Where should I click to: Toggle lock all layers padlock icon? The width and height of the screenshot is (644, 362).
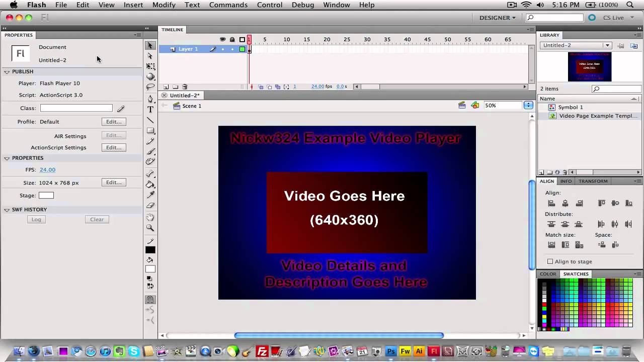tap(232, 40)
